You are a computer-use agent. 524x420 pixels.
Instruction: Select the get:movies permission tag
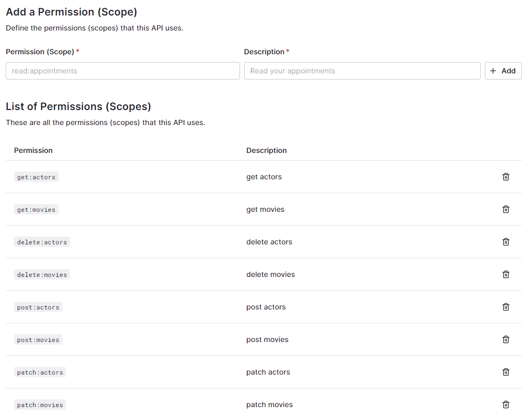36,210
